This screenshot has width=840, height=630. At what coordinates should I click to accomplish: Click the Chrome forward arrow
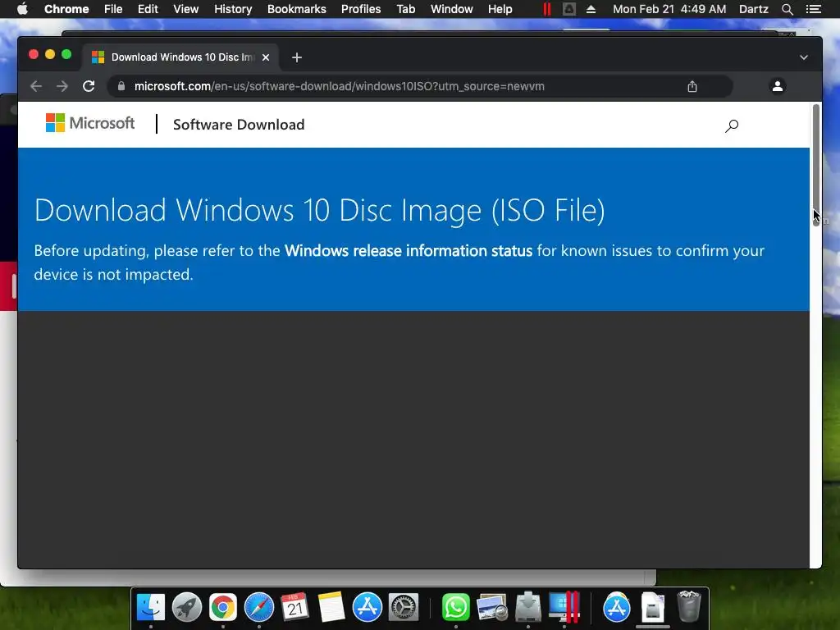pyautogui.click(x=62, y=86)
